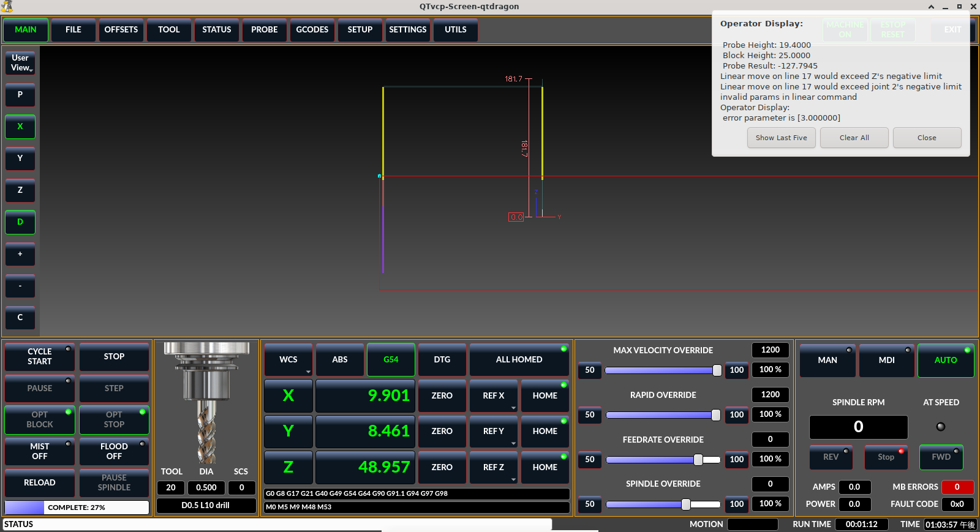Click CYCLE START button
This screenshot has width=980, height=532.
(40, 357)
